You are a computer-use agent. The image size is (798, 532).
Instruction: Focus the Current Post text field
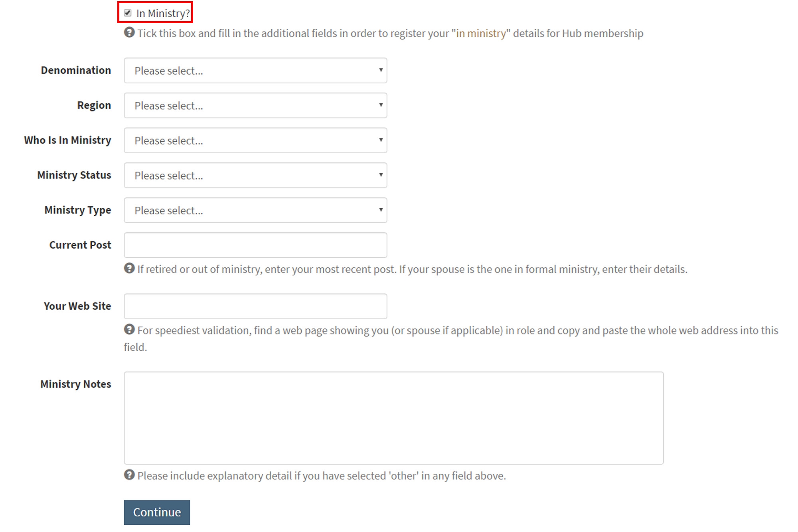255,245
